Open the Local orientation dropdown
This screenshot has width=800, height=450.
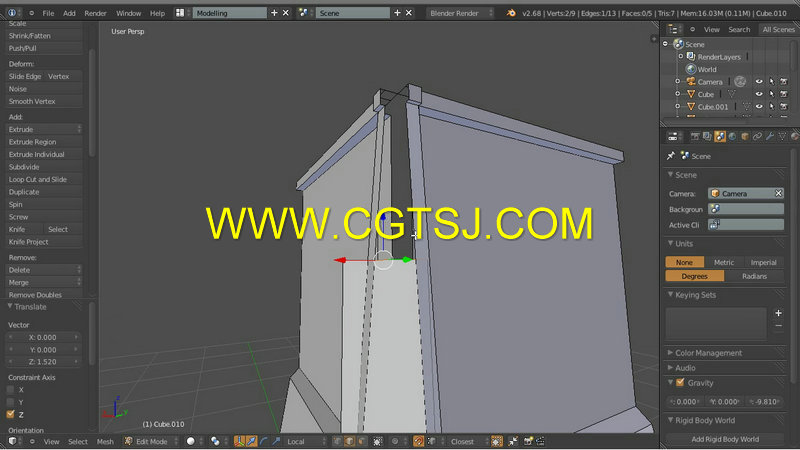tap(305, 441)
